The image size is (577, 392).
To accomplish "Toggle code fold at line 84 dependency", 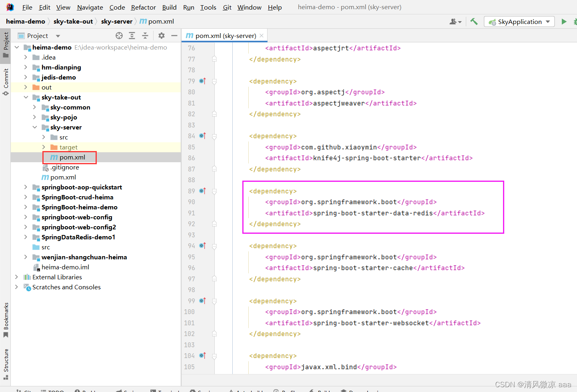I will 214,136.
